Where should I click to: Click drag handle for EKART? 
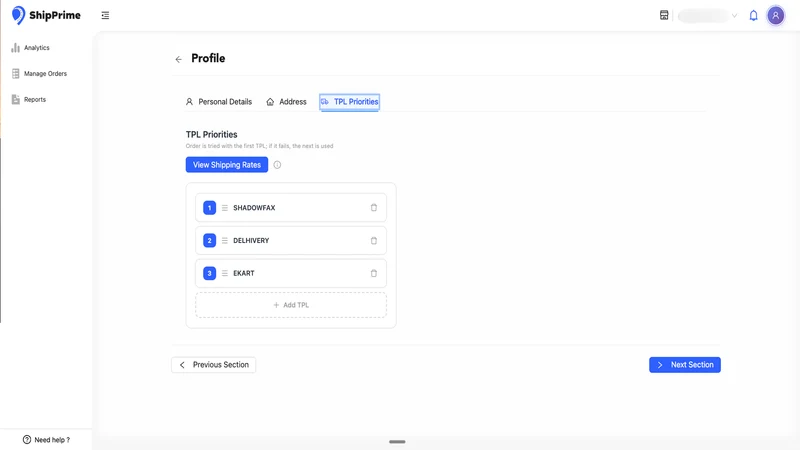click(x=224, y=273)
